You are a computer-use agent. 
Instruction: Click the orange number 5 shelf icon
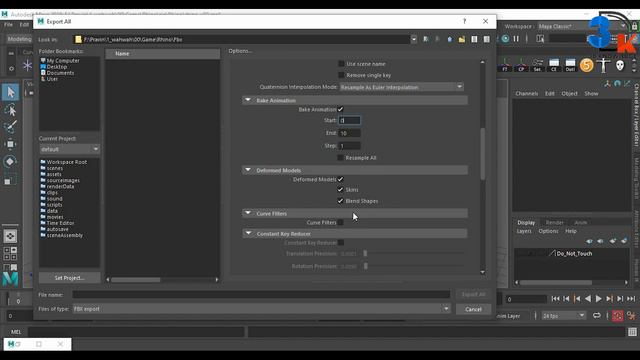pyautogui.click(x=587, y=65)
